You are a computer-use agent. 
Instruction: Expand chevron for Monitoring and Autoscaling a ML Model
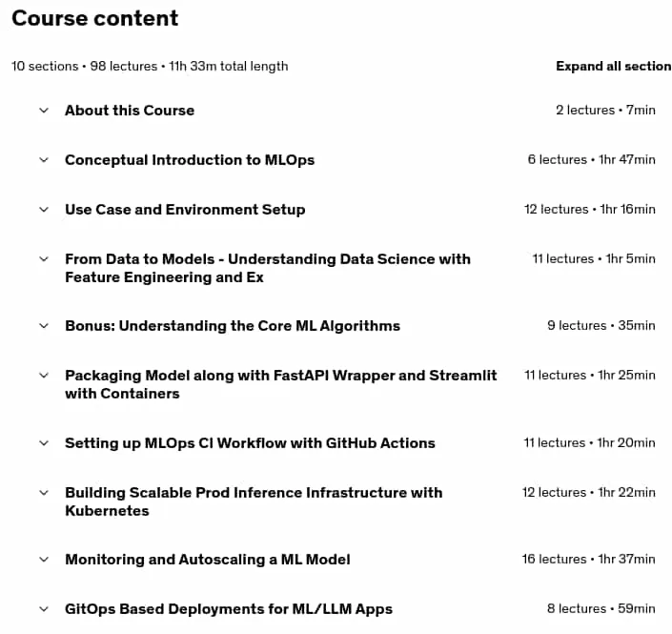(44, 560)
